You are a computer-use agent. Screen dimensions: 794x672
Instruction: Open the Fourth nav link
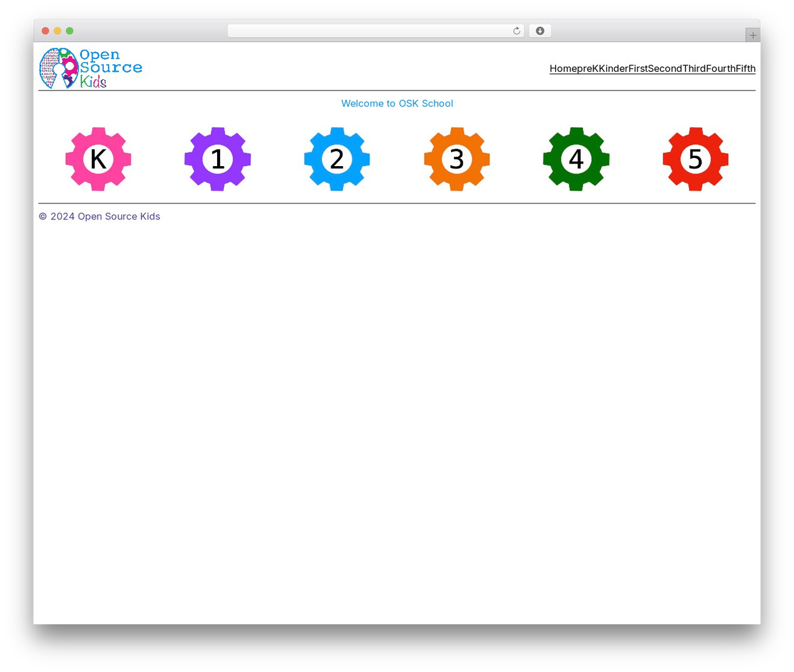coord(721,69)
